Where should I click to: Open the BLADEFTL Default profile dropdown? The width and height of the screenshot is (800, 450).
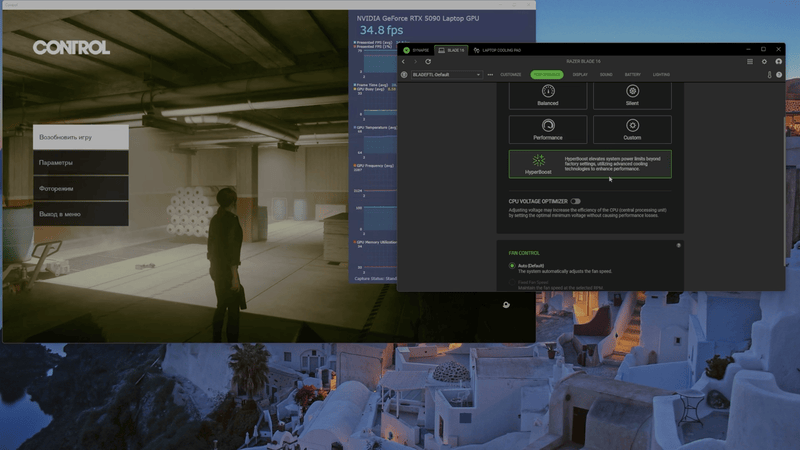click(446, 74)
